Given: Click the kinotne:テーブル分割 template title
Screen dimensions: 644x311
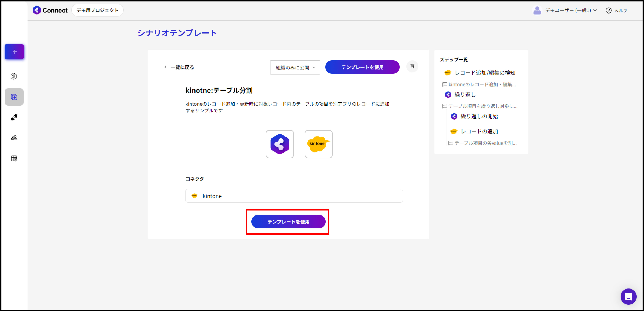Looking at the screenshot, I should (x=219, y=90).
